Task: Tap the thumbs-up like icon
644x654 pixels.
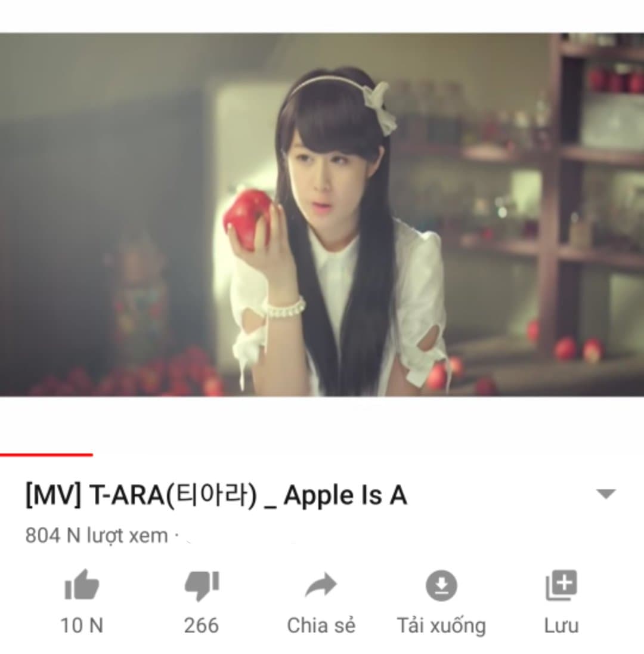Action: (82, 585)
